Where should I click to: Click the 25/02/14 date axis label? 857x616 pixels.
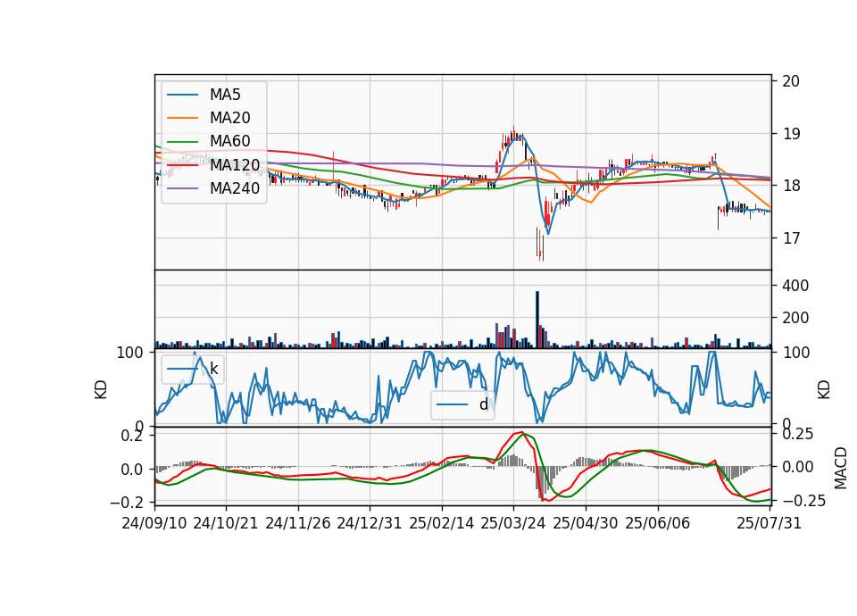[442, 523]
